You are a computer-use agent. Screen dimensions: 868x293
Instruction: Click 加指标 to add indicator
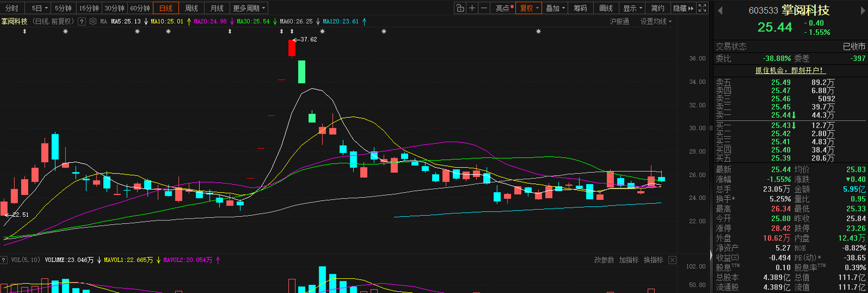click(629, 260)
